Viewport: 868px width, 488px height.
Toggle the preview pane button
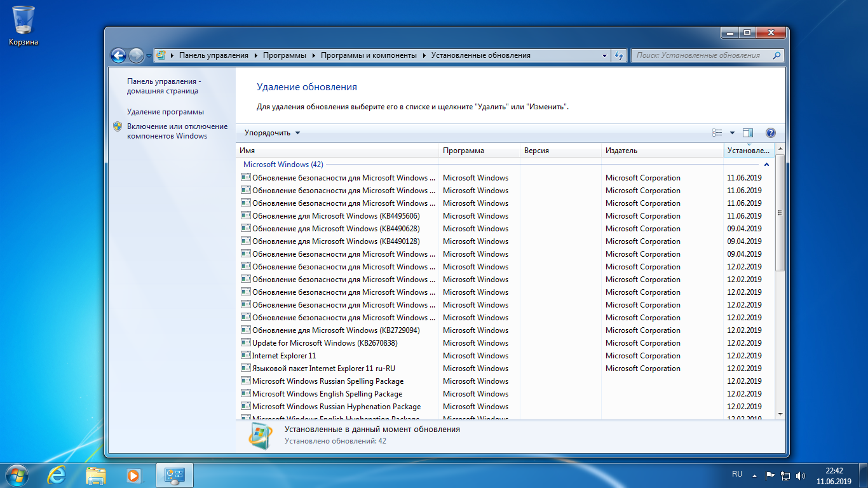pyautogui.click(x=748, y=133)
